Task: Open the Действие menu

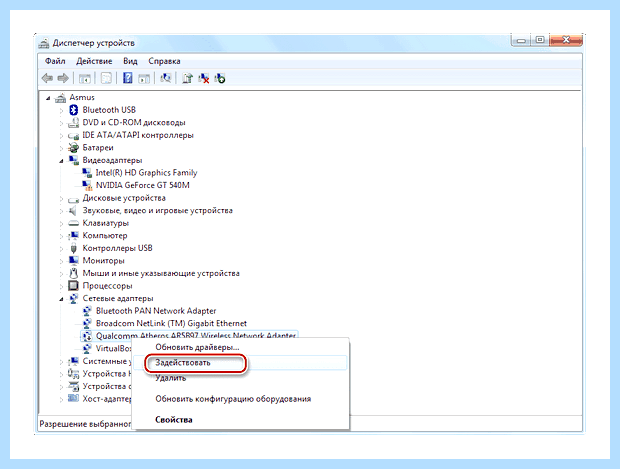Action: pyautogui.click(x=94, y=61)
